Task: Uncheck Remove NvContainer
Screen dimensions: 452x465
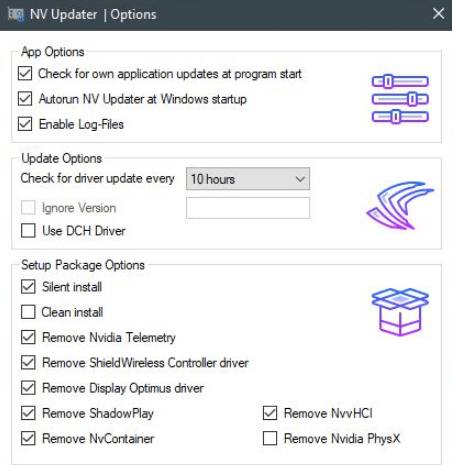Action: 28,439
